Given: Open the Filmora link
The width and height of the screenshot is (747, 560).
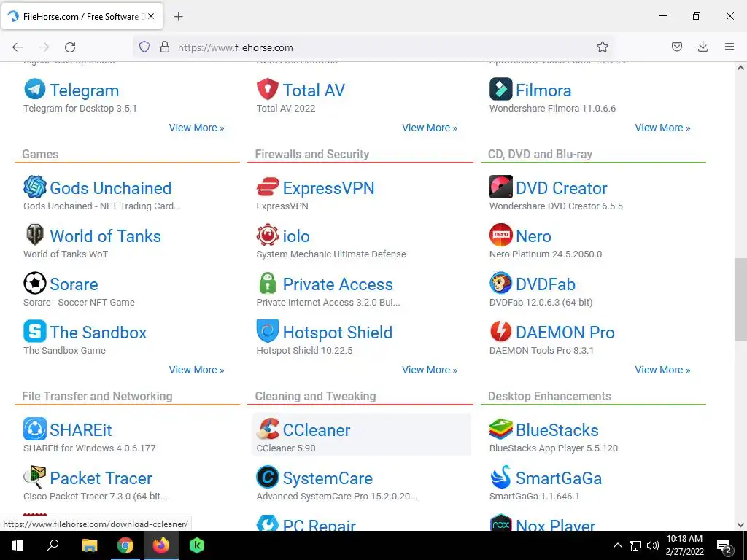Looking at the screenshot, I should 543,90.
